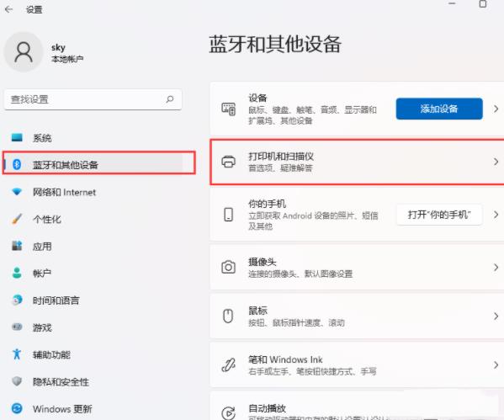Click the sky user avatar icon
The height and width of the screenshot is (420, 504).
tap(24, 52)
